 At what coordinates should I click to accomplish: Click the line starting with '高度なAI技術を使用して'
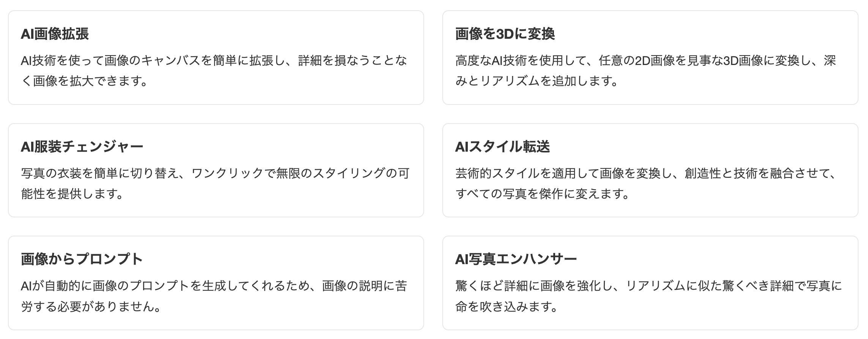click(x=645, y=61)
